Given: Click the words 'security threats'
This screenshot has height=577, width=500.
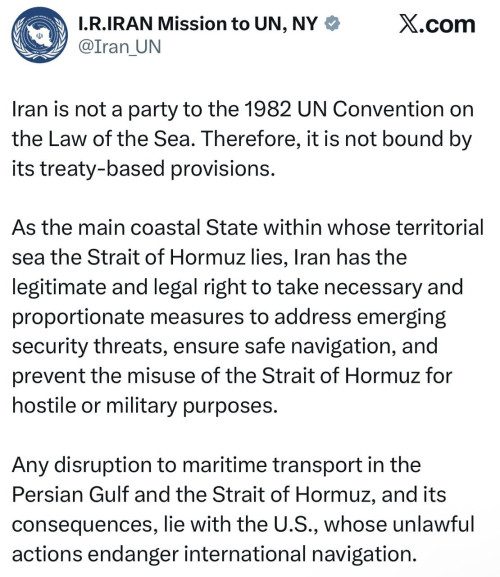Looking at the screenshot, I should click(90, 347).
